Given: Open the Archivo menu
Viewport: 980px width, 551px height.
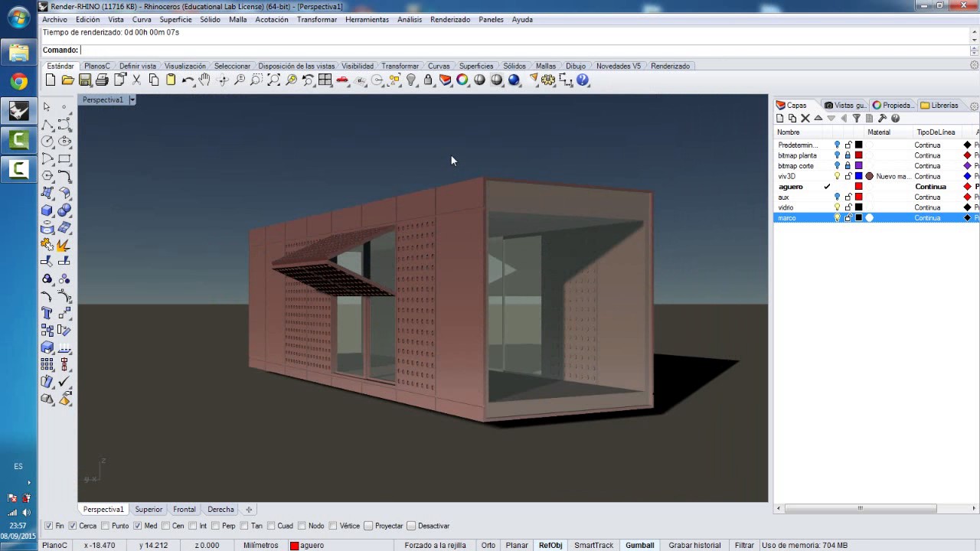Looking at the screenshot, I should 54,19.
